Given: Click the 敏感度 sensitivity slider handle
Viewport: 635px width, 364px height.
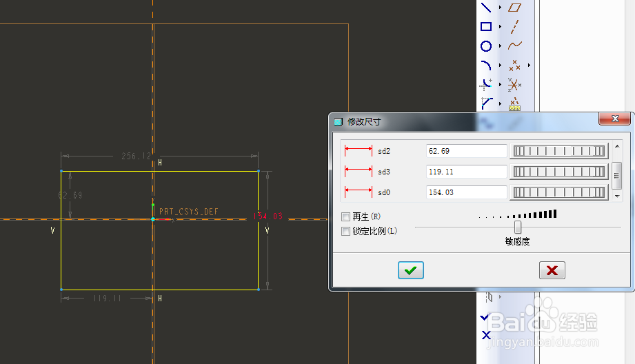Looking at the screenshot, I should click(518, 227).
